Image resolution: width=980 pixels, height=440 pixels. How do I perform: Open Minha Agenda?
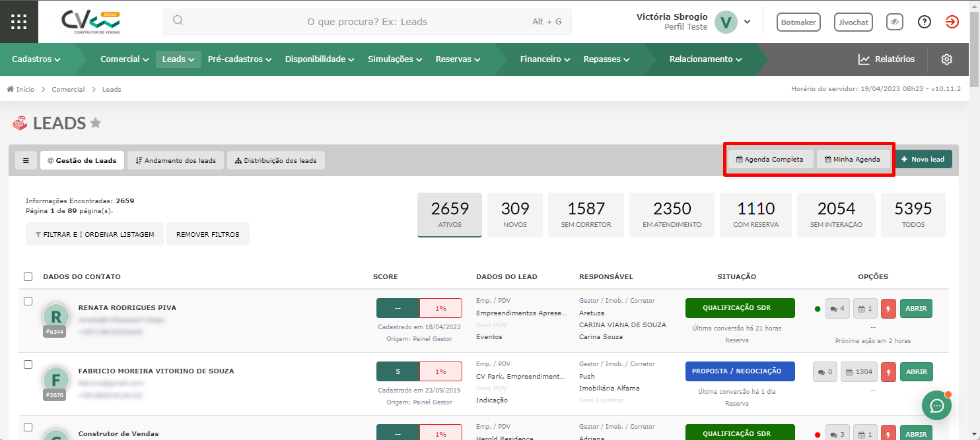(853, 159)
